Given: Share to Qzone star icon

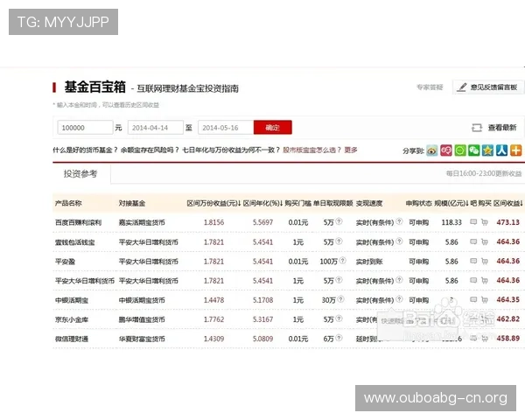Looking at the screenshot, I should 488,150.
